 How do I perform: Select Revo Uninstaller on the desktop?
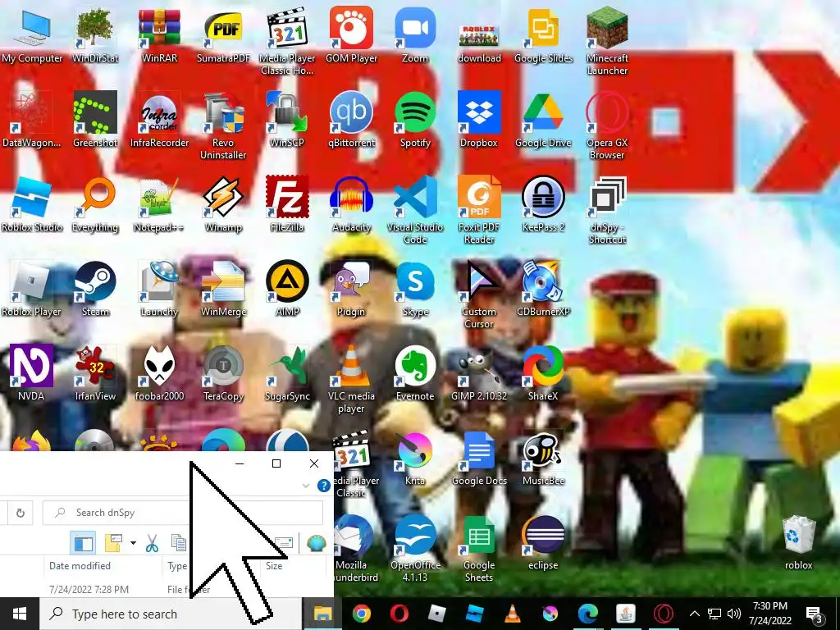pyautogui.click(x=223, y=126)
